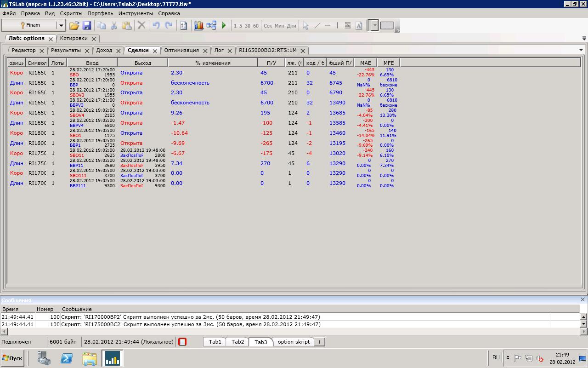Viewport: 588px width, 368px height.
Task: Sort trades by the MAE column header
Action: [x=365, y=63]
